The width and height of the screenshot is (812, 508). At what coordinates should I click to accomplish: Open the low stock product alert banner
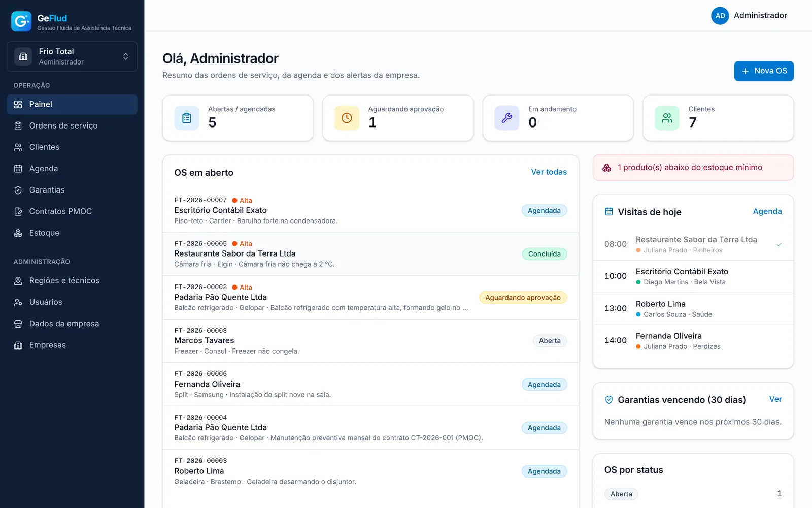693,168
